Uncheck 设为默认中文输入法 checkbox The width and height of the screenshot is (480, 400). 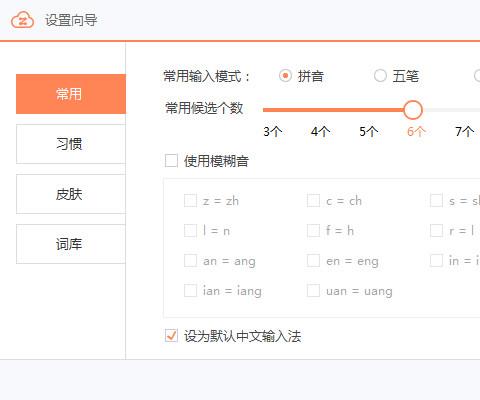pos(171,336)
